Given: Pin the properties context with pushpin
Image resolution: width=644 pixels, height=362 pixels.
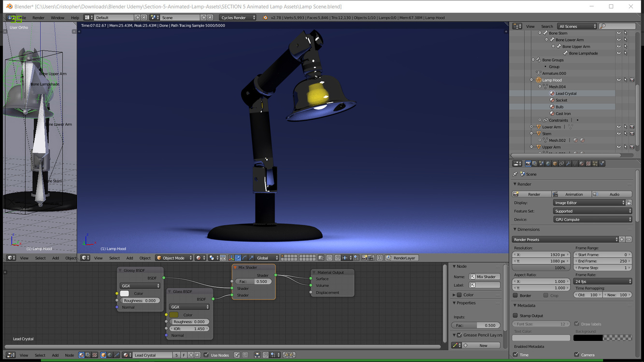Looking at the screenshot, I should [515, 174].
